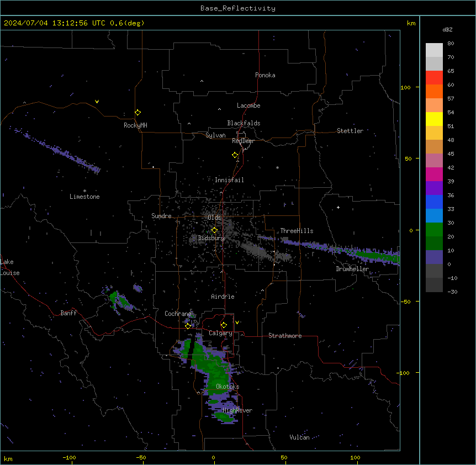Click the yellow diamond marker beside RockyMH
This screenshot has width=476, height=465.
click(137, 113)
